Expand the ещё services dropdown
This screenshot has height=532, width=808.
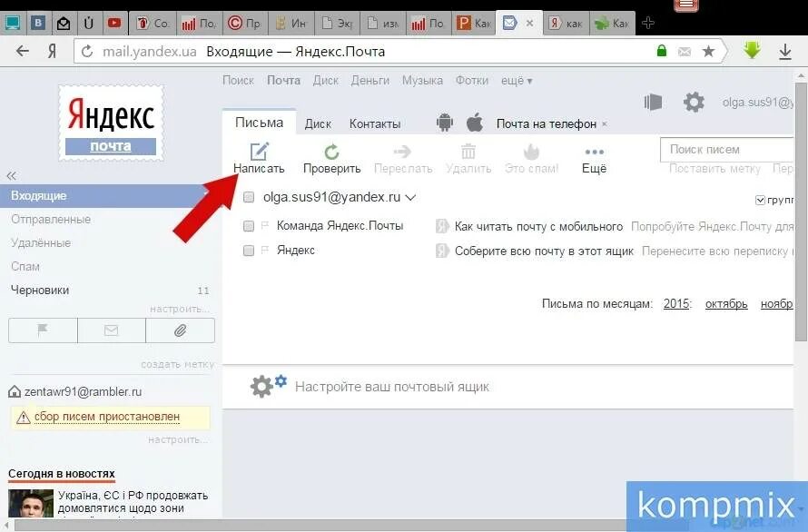(x=517, y=81)
